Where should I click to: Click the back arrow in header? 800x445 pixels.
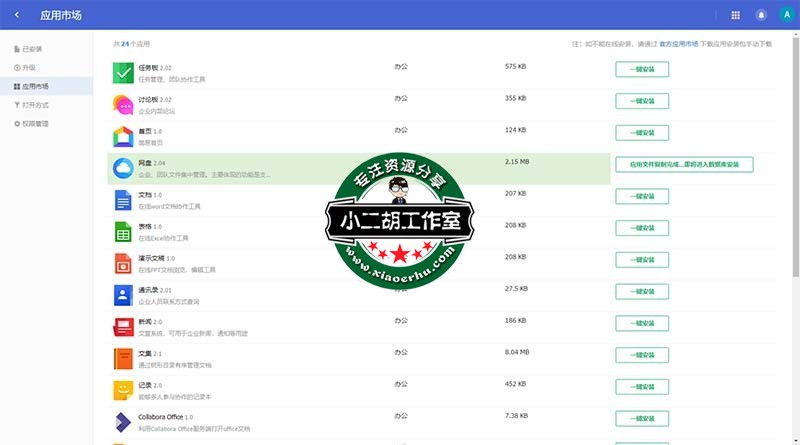pos(17,15)
